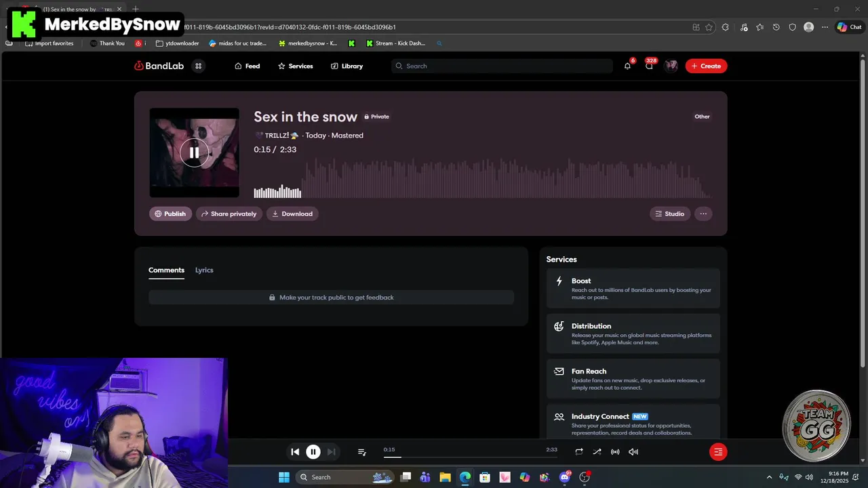This screenshot has height=488, width=868.
Task: Publish the track
Action: 170,213
